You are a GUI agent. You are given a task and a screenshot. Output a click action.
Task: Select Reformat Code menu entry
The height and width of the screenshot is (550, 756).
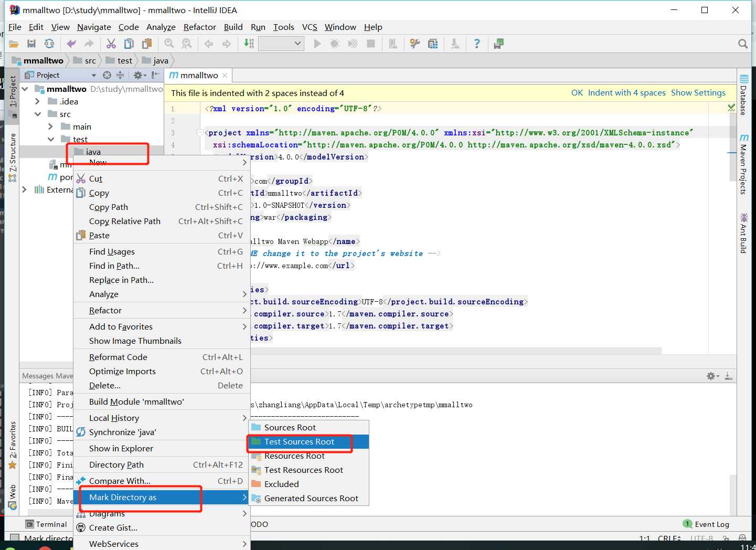162,357
